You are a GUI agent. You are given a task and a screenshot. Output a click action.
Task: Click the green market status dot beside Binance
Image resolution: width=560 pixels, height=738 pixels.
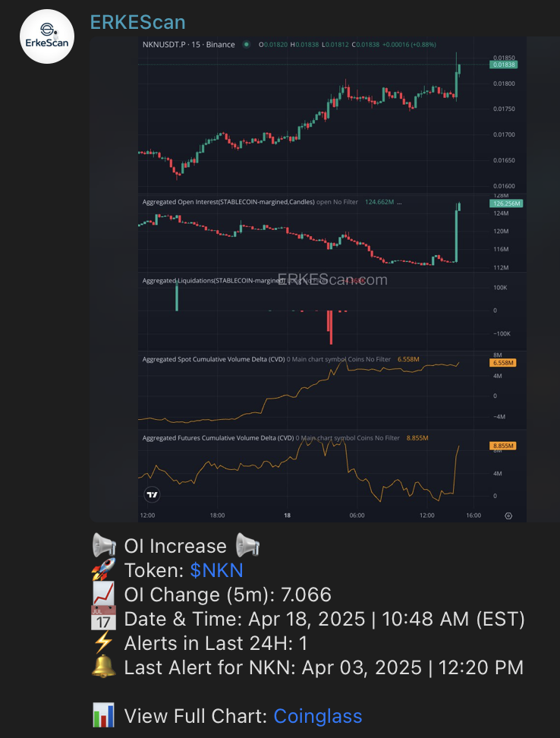pyautogui.click(x=247, y=45)
